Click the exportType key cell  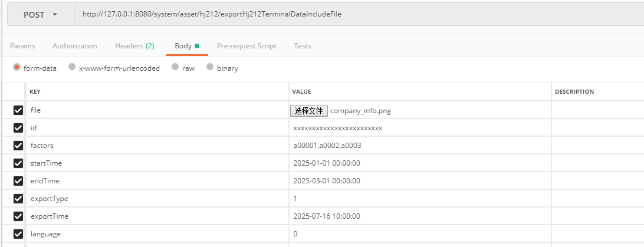point(157,199)
